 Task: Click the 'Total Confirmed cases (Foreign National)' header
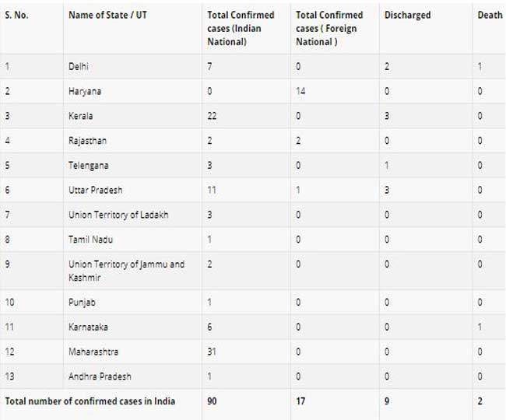329,28
